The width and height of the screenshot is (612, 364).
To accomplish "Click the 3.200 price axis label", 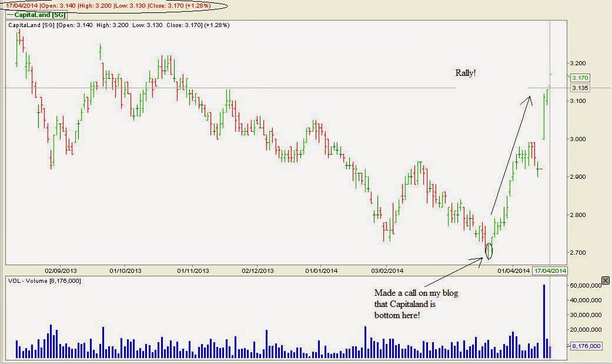I will click(x=578, y=64).
